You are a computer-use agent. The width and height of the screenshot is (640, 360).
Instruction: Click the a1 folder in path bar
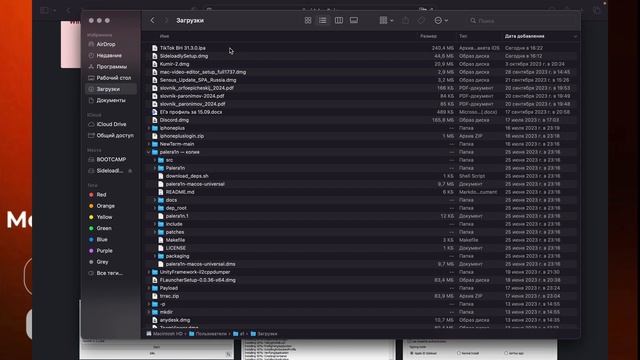[x=239, y=334]
